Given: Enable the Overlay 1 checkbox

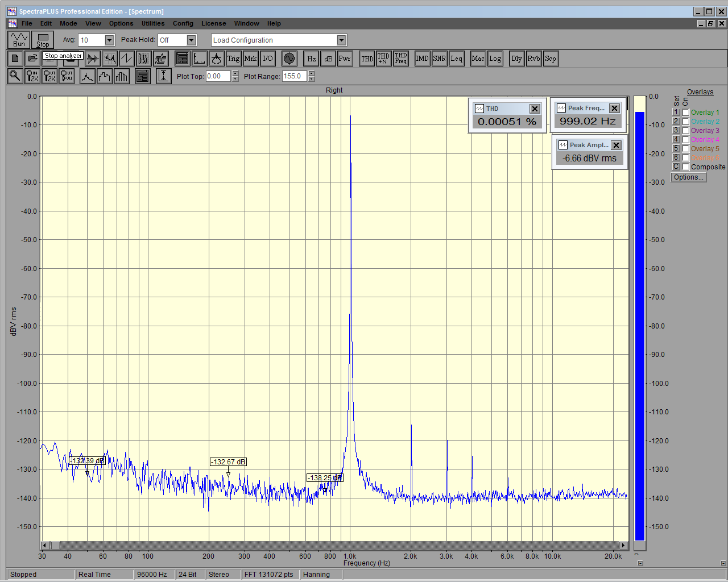Looking at the screenshot, I should point(686,113).
